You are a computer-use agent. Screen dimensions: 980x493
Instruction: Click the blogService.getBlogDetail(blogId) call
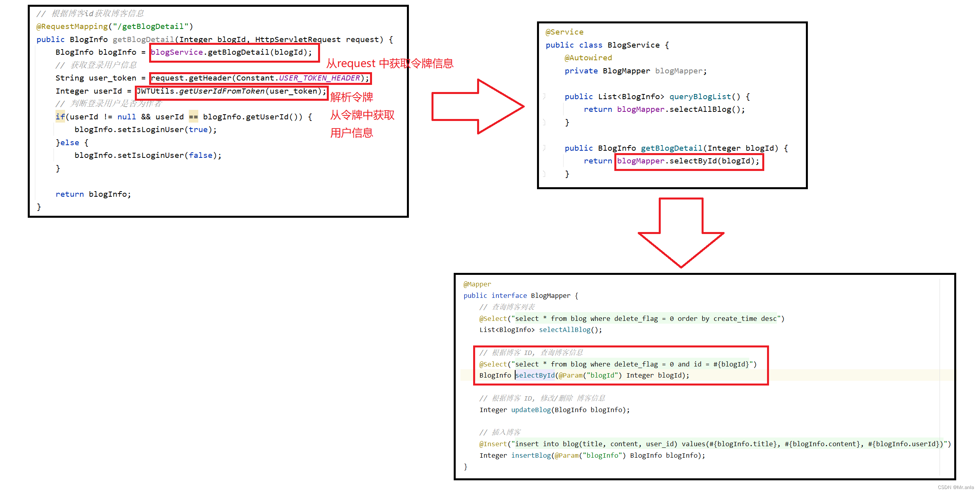pyautogui.click(x=231, y=52)
